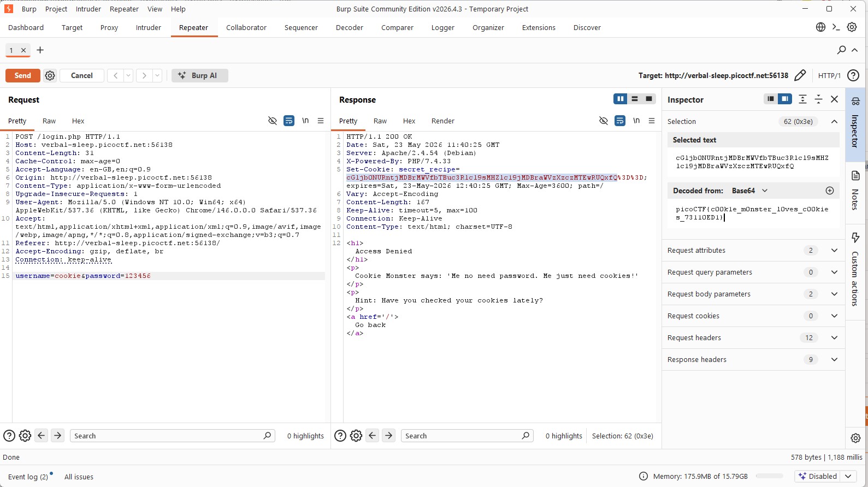Click the Request search field
868x487 pixels.
(x=172, y=436)
